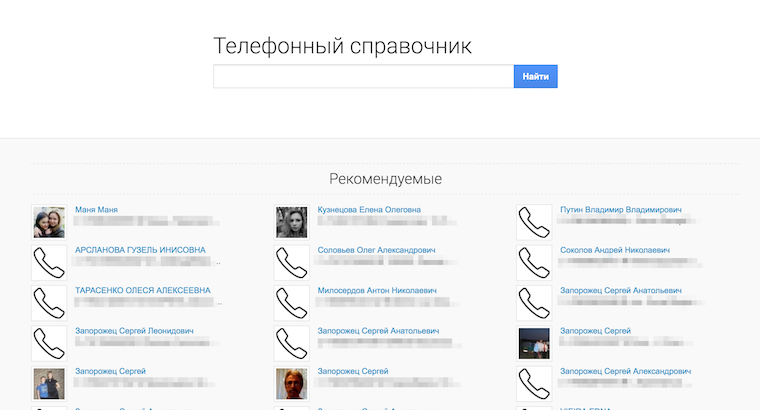
Task: Click the bearded man with glasses photo
Action: 291,383
